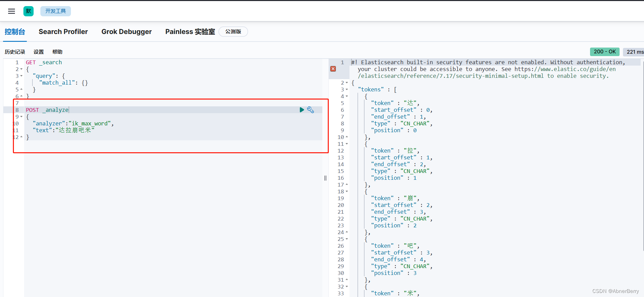The width and height of the screenshot is (644, 297).
Task: Open the Search Profiler tab
Action: pos(63,32)
